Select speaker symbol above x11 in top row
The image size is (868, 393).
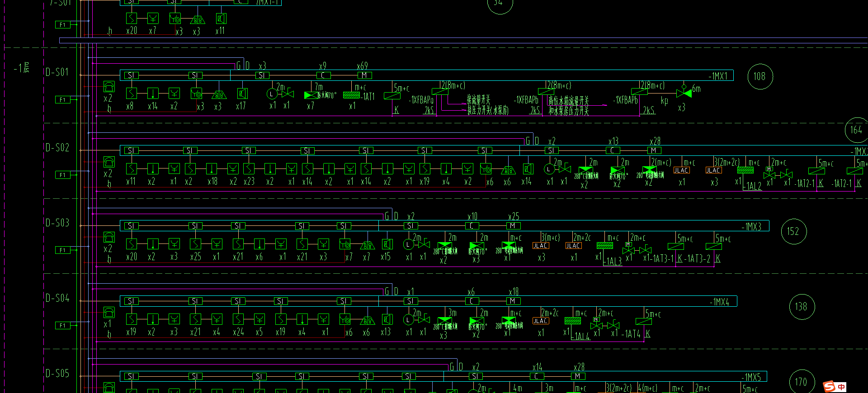[221, 19]
